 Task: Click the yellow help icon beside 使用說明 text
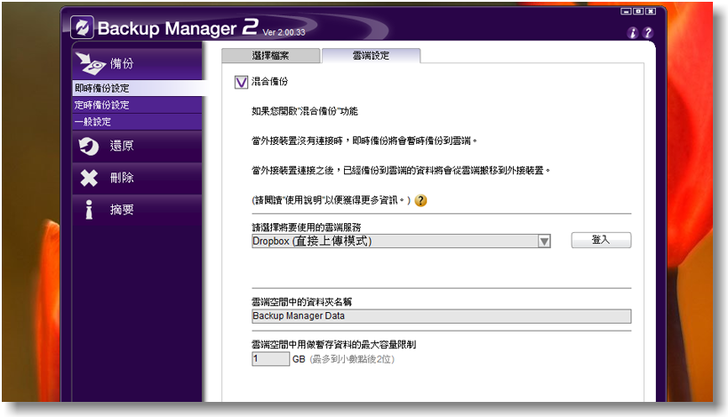pyautogui.click(x=421, y=200)
